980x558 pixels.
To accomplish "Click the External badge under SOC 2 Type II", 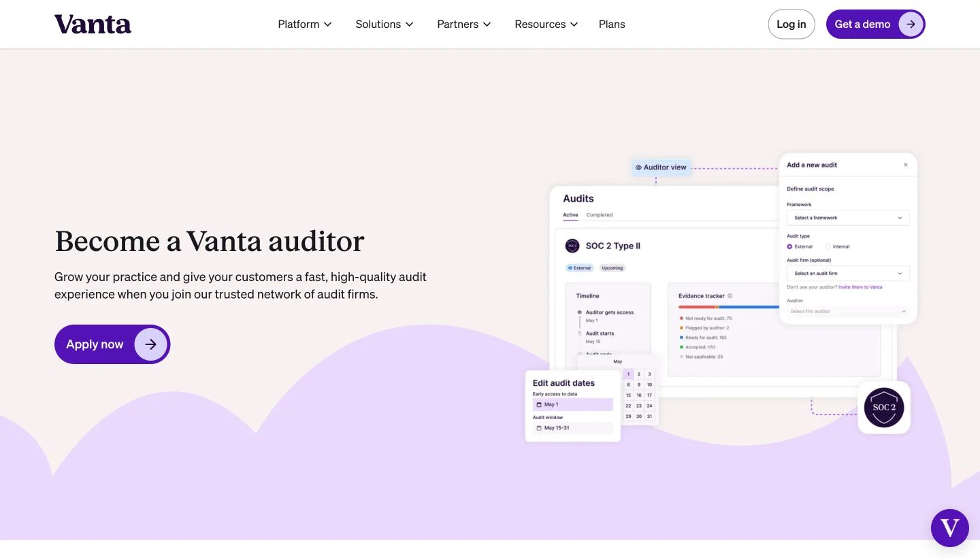I will [579, 268].
